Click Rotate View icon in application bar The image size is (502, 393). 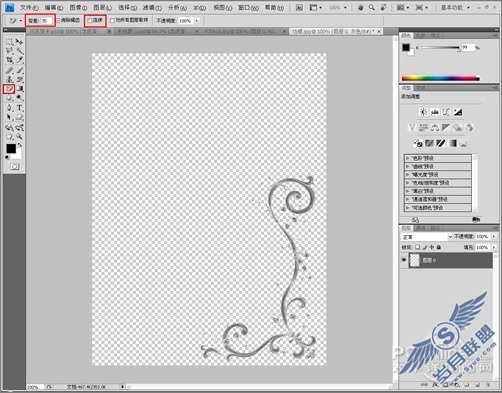click(383, 7)
